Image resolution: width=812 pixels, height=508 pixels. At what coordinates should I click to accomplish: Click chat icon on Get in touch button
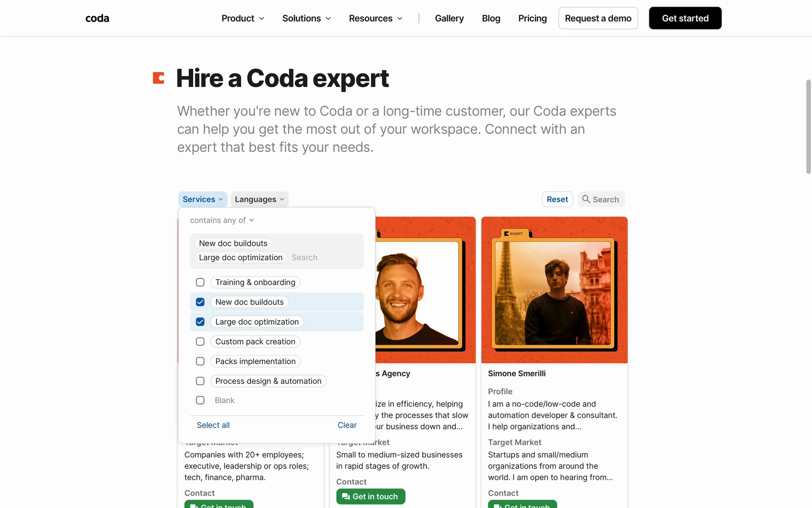coord(346,497)
